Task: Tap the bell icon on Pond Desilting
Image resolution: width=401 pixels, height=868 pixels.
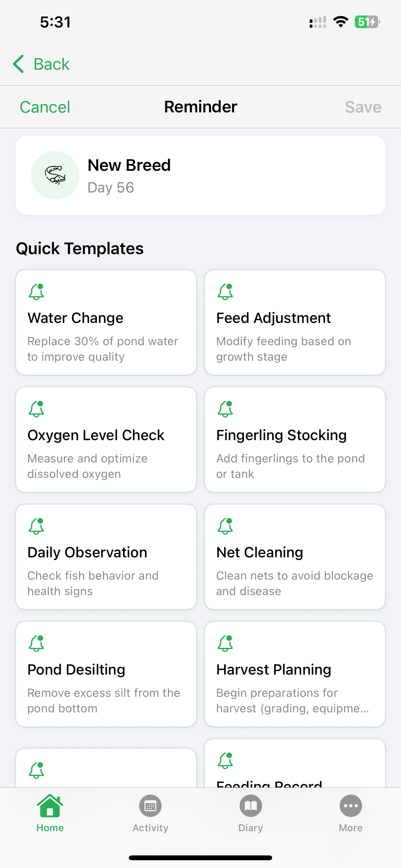Action: click(x=36, y=643)
